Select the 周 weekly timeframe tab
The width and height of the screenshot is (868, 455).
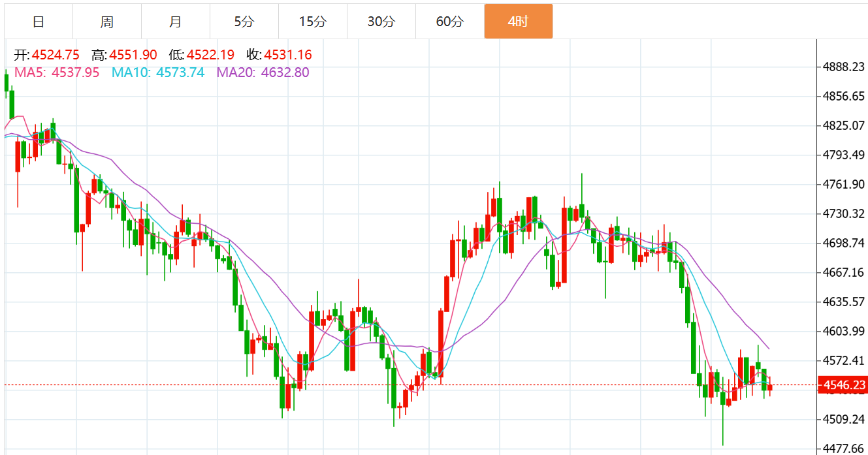pos(107,22)
